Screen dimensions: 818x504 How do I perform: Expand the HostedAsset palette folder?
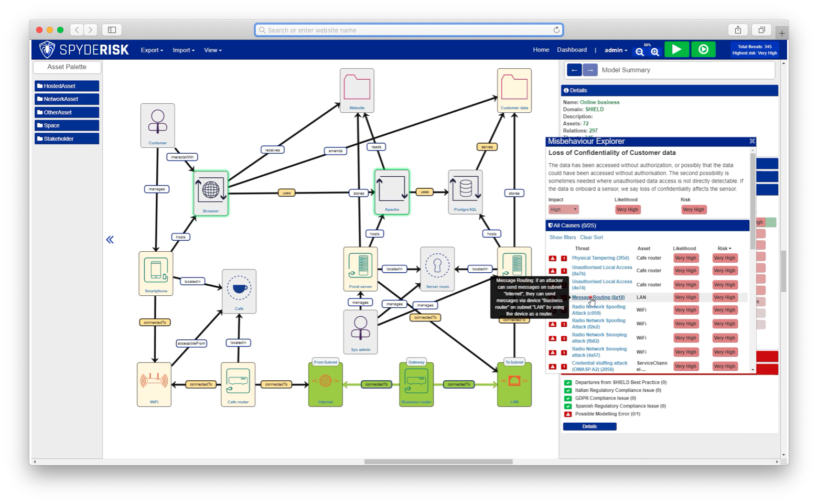[67, 86]
